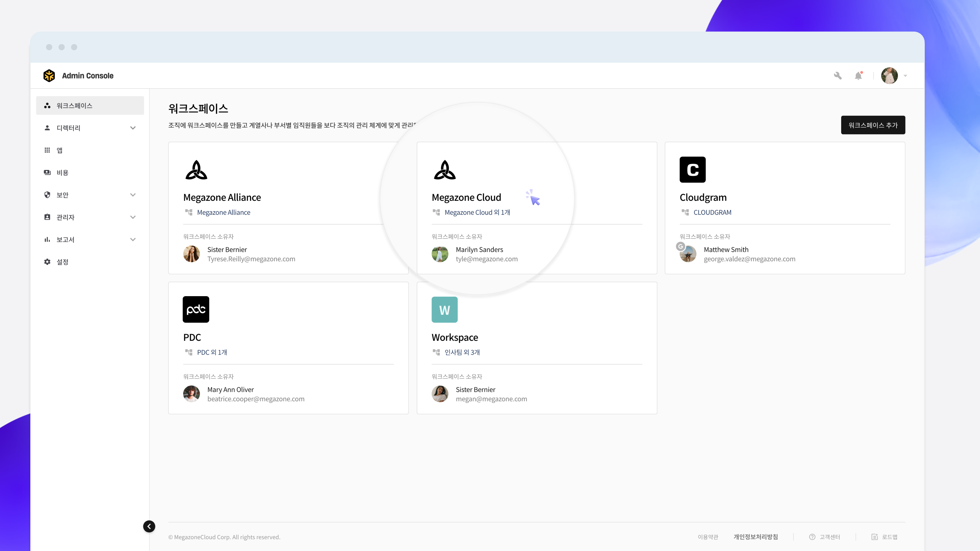The width and height of the screenshot is (980, 551).
Task: Click the 설정 gear icon
Action: pos(47,262)
